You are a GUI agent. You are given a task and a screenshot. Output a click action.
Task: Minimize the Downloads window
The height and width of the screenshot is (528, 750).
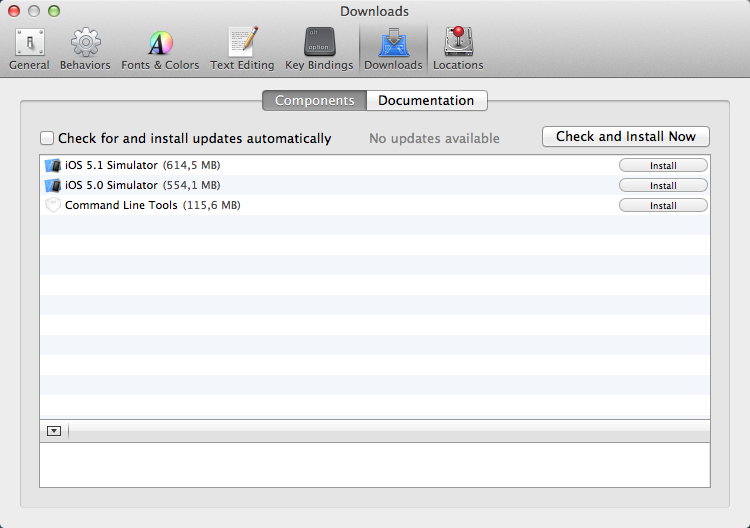(x=34, y=11)
